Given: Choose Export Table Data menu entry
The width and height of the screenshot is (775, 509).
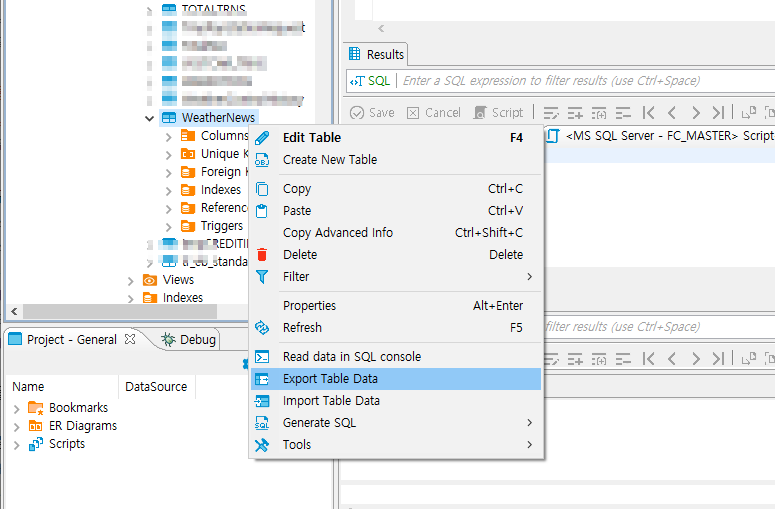Looking at the screenshot, I should coord(396,379).
